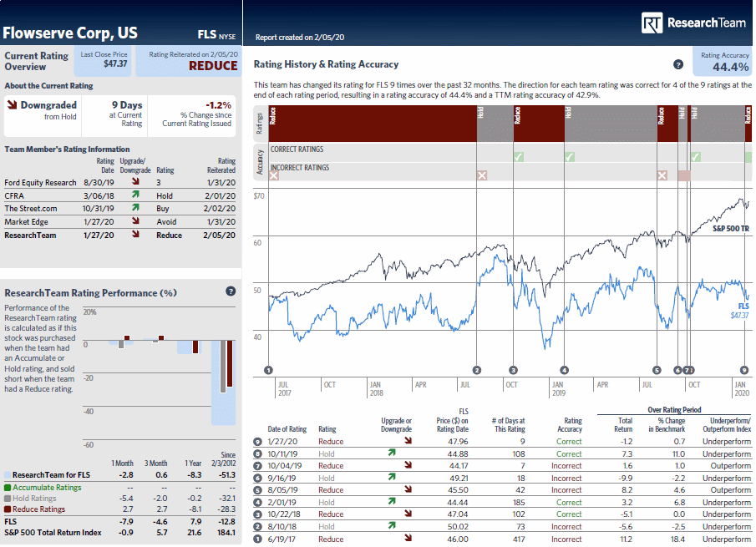
Task: Click the green Accumulate Ratings legend swatch
Action: coord(8,488)
